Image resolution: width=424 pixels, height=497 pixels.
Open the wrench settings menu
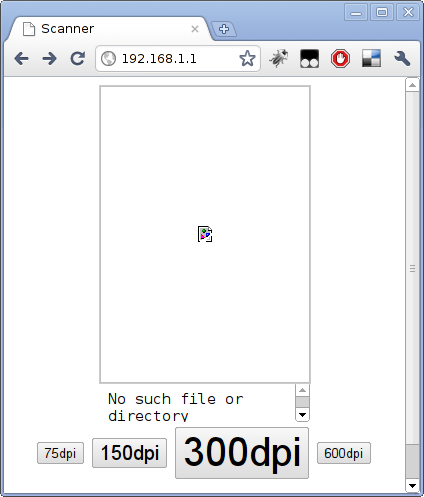click(402, 59)
